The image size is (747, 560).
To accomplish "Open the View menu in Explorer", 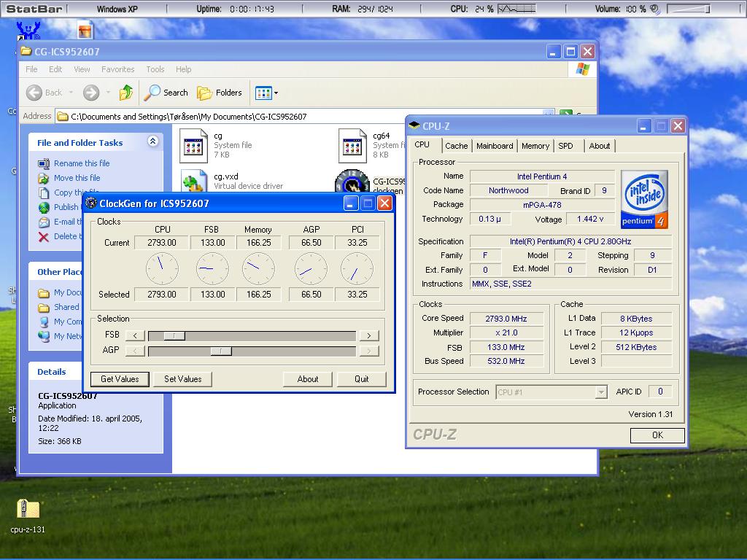I will tap(82, 69).
